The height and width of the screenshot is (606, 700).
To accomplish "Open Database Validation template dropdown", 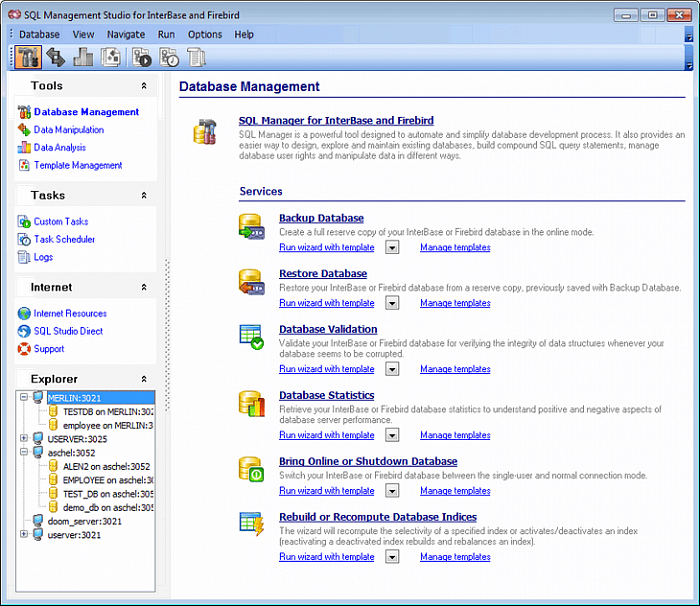I will tap(392, 369).
